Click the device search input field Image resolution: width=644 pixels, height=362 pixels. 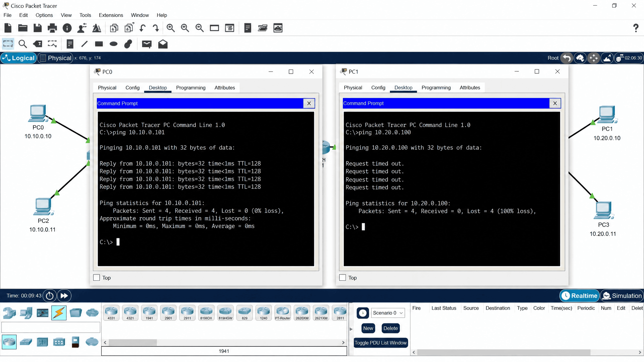tap(51, 327)
